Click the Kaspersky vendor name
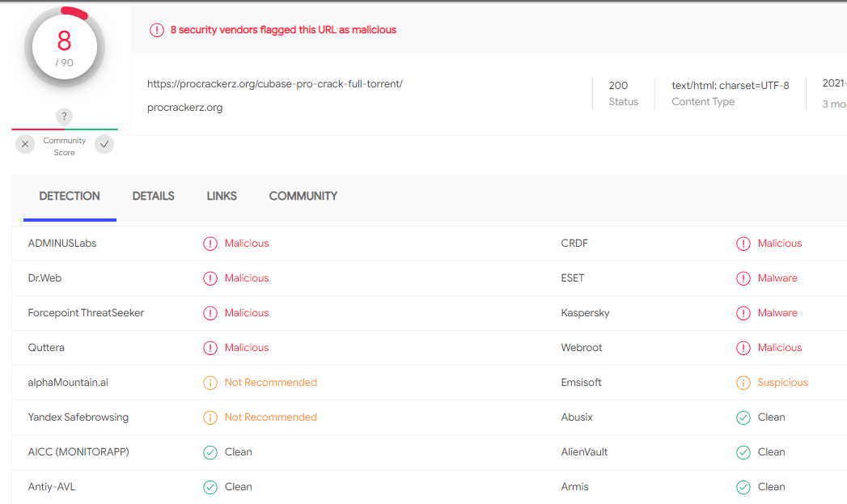847x504 pixels. (585, 313)
